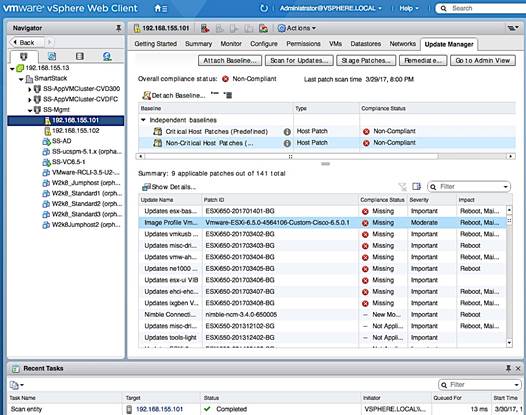Click the green-red host toolbar icon before Actions
This screenshot has width=526, height=415.
[x=263, y=28]
